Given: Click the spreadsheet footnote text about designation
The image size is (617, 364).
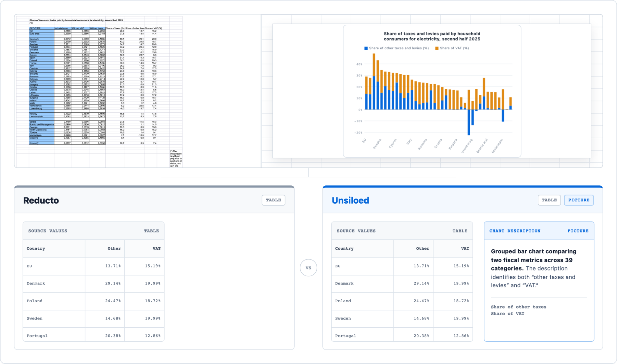Looking at the screenshot, I should [176, 159].
